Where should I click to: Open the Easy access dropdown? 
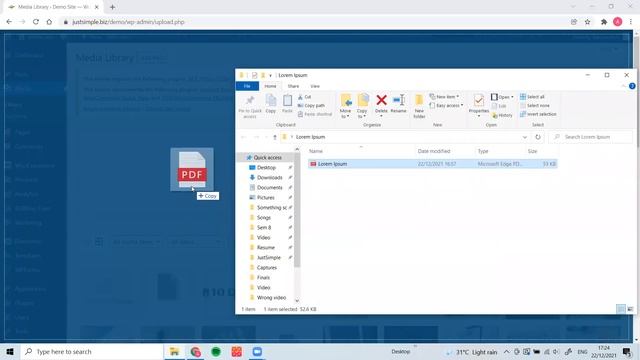click(x=447, y=106)
